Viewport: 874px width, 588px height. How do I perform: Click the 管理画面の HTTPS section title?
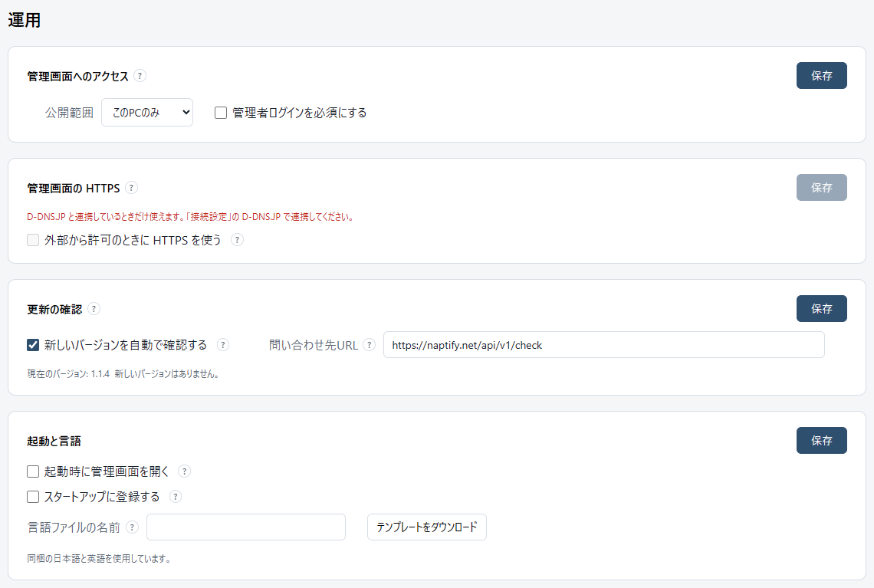tap(74, 189)
